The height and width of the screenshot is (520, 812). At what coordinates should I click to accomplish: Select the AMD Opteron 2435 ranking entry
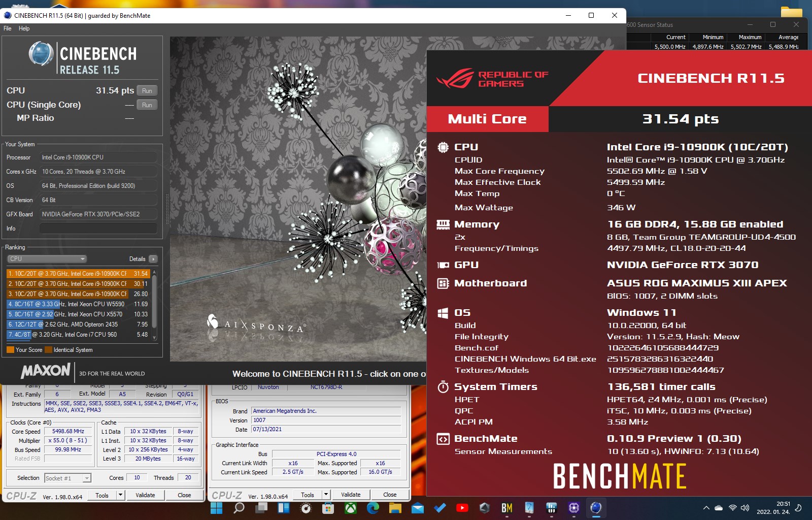[78, 324]
